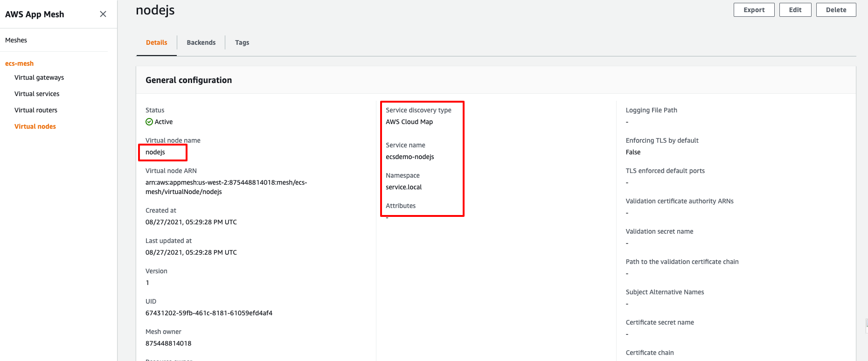Go to Virtual gateways
The image size is (868, 361).
pos(39,77)
